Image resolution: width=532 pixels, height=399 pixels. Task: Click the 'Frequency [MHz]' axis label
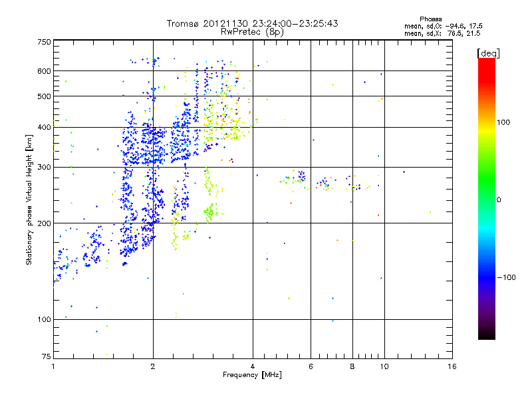tap(252, 375)
